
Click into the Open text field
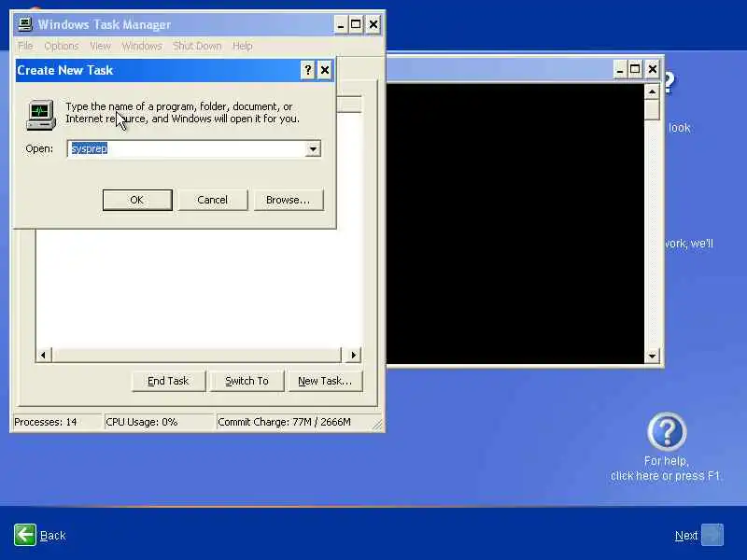point(187,149)
